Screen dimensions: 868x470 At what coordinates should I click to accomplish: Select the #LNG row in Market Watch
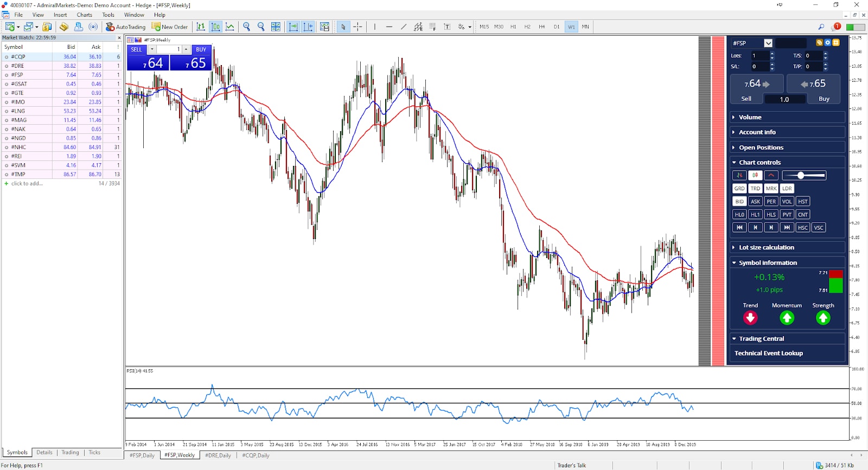pyautogui.click(x=61, y=111)
